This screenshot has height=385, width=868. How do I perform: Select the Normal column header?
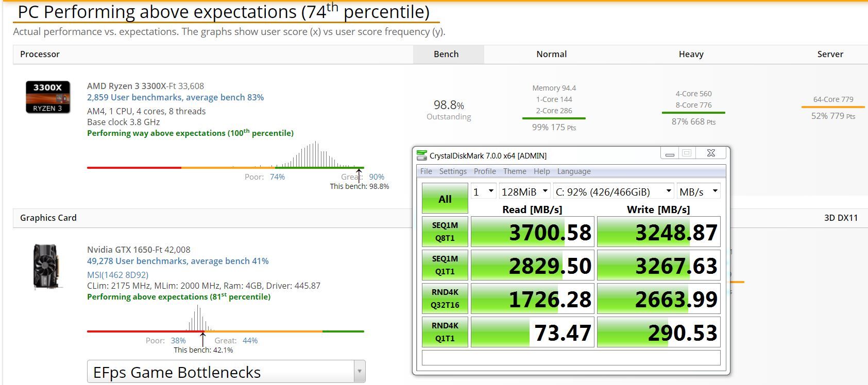(551, 54)
